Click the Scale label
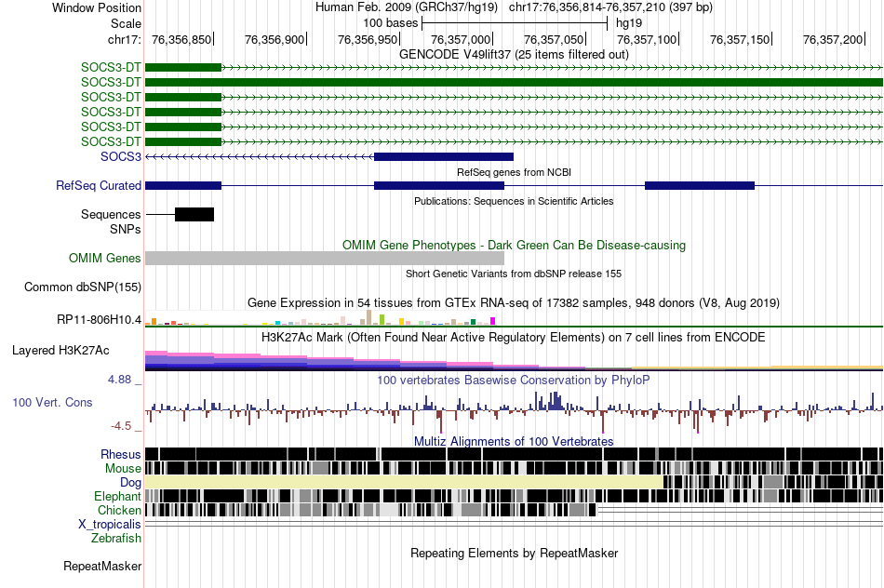 coord(127,23)
